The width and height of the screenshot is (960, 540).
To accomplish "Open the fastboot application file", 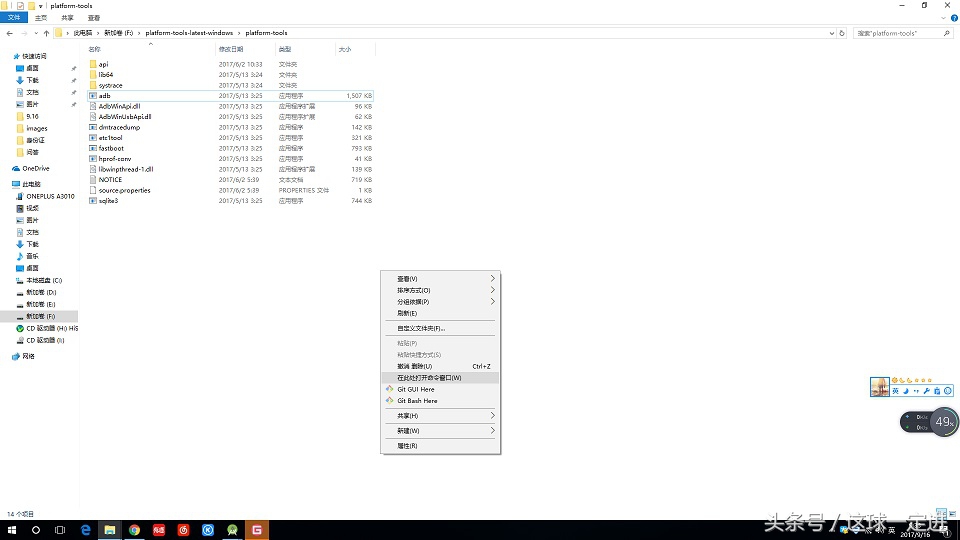I will coord(111,148).
